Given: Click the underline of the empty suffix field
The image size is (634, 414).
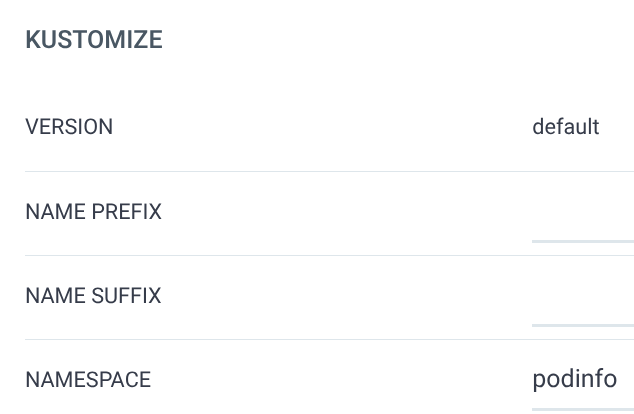Looking at the screenshot, I should point(582,324).
